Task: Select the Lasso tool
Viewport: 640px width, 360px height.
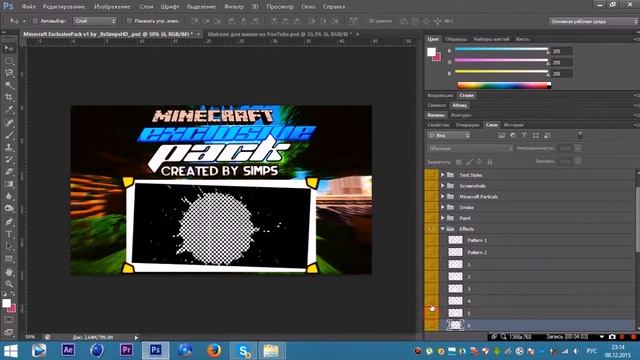Action: tap(9, 73)
